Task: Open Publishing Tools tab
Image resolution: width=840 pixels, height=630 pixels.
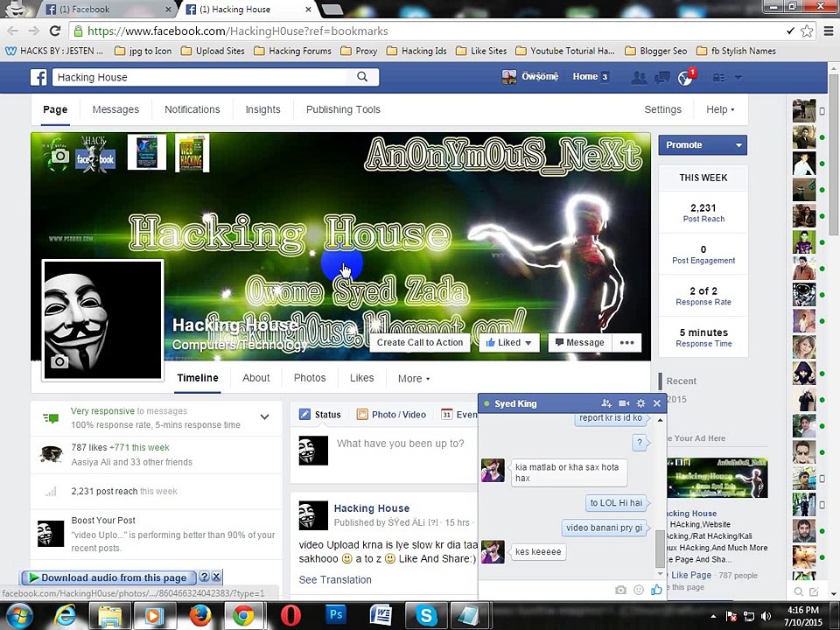Action: point(343,109)
